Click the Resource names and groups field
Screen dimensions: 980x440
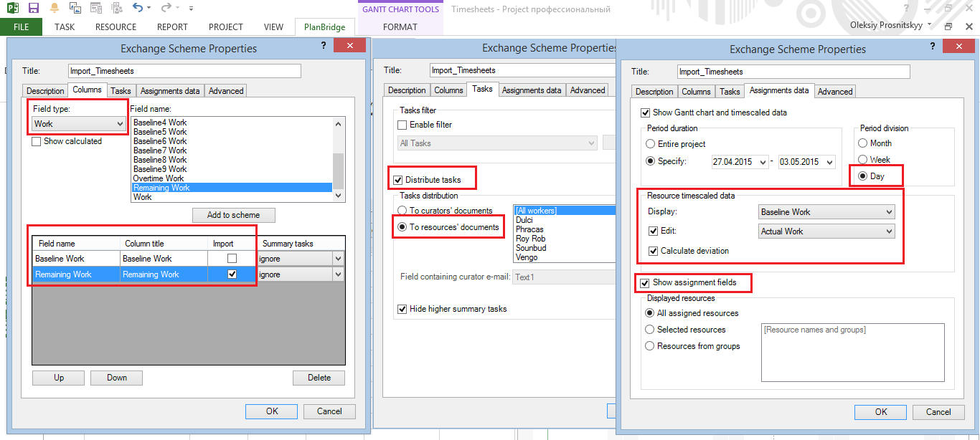(852, 353)
